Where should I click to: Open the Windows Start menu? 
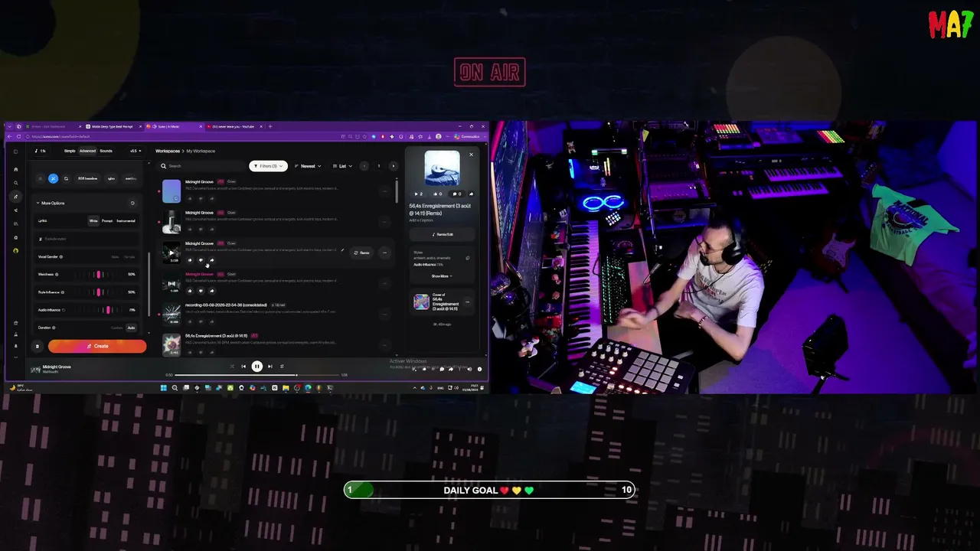click(x=163, y=388)
